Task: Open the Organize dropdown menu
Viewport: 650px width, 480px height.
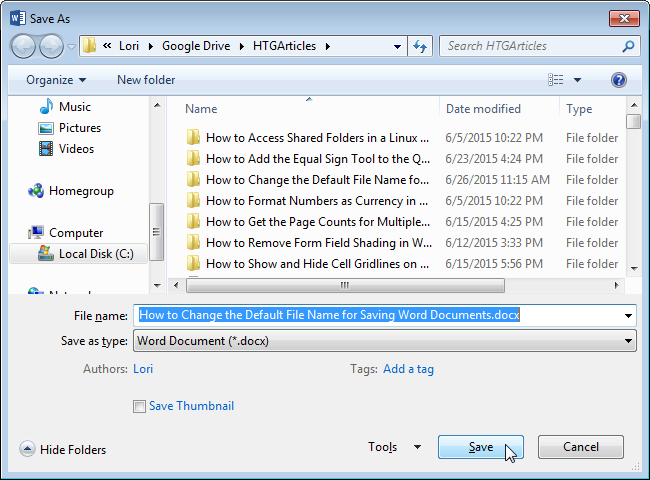Action: coord(56,80)
